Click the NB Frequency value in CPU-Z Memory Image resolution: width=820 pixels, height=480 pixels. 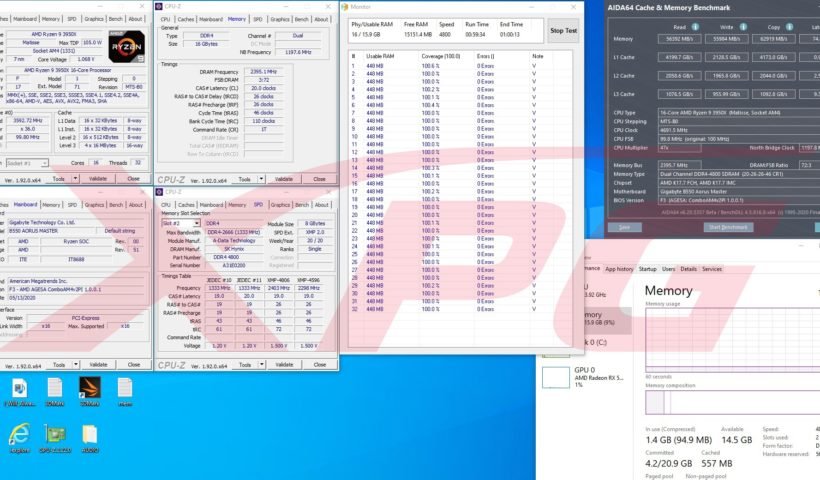(298, 52)
